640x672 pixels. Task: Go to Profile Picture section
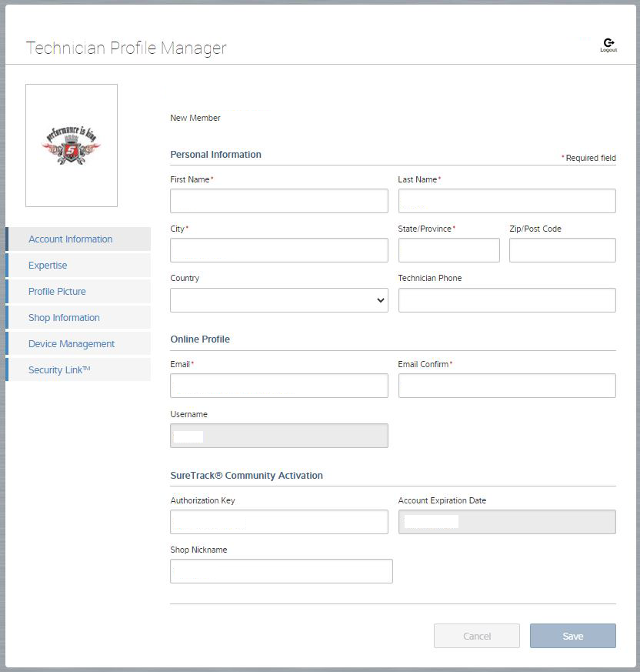click(57, 292)
